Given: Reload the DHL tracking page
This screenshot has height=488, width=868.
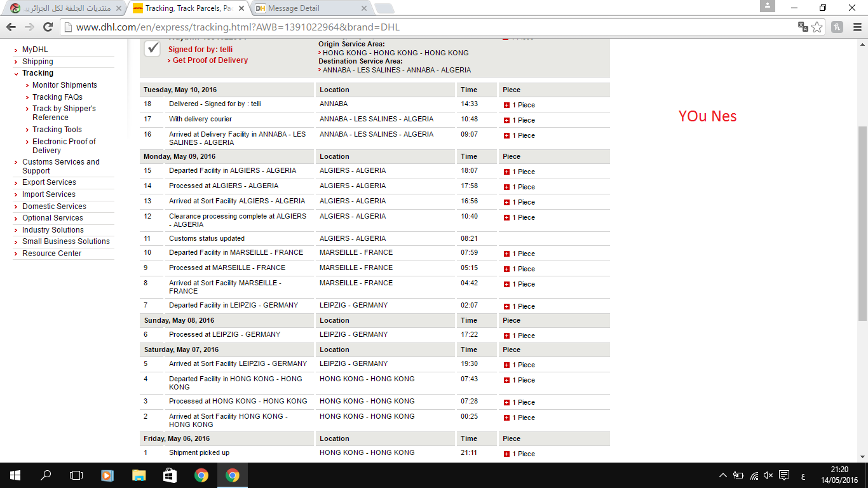Looking at the screenshot, I should pyautogui.click(x=48, y=27).
